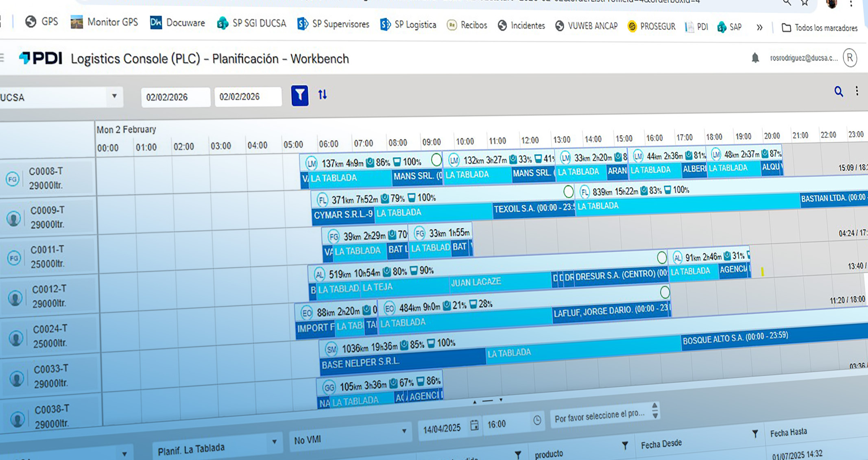The width and height of the screenshot is (868, 460).
Task: Select the BASTIAN LTDA. delivery segment
Action: coord(834,198)
